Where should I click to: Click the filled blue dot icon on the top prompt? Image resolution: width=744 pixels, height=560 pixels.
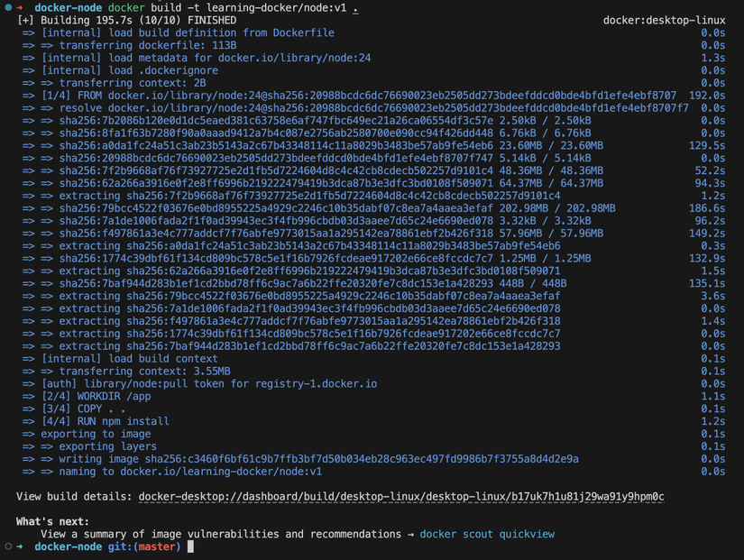pyautogui.click(x=9, y=6)
